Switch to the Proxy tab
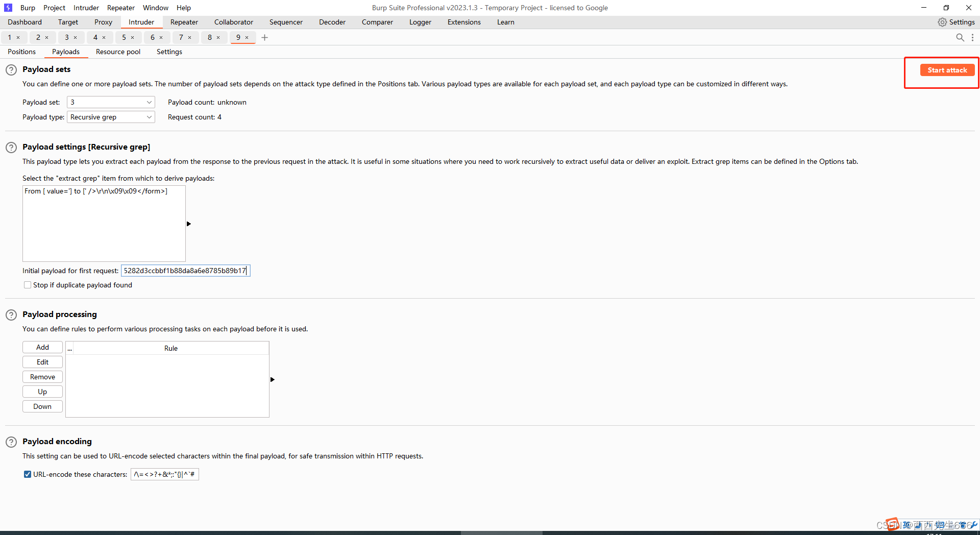 click(x=103, y=22)
